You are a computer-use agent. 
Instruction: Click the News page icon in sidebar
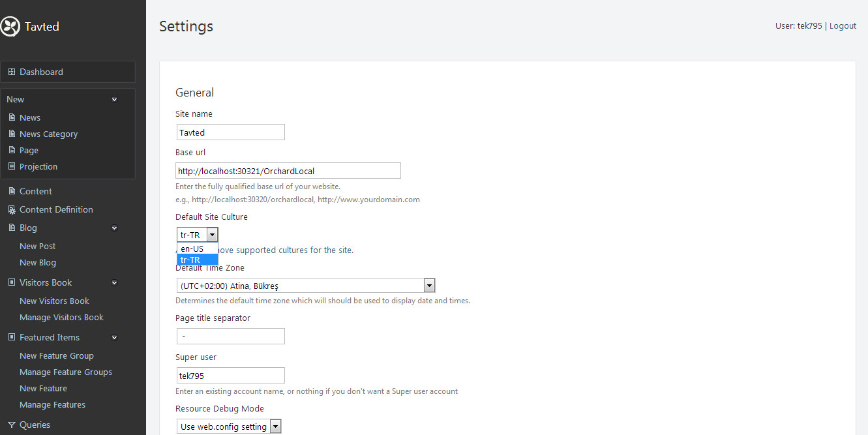click(x=12, y=117)
